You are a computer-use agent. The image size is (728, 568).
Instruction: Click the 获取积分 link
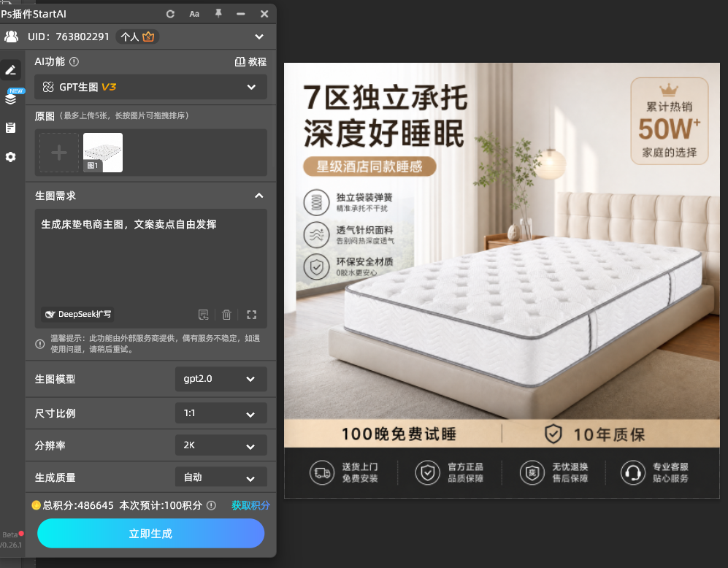click(250, 505)
